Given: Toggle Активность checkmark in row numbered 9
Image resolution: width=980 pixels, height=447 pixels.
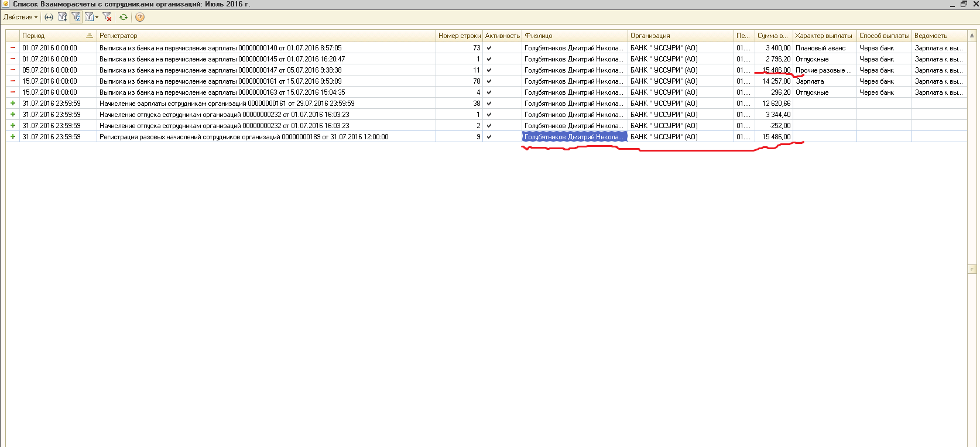Looking at the screenshot, I should (489, 137).
